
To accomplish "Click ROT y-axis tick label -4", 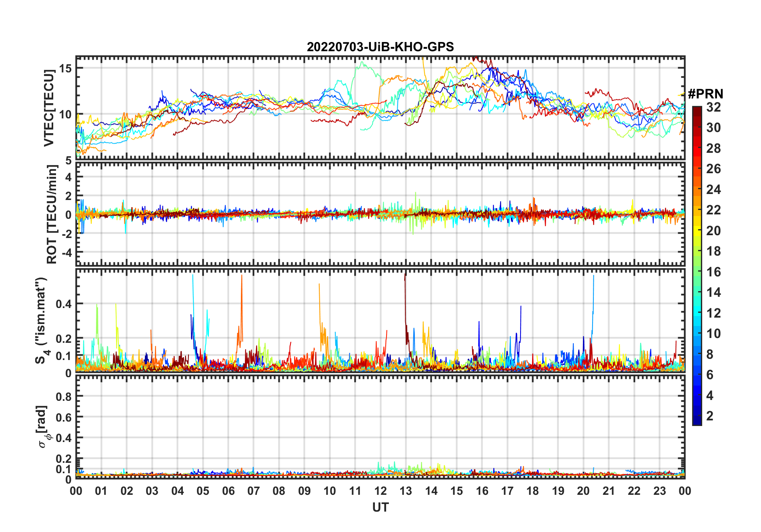I will click(x=66, y=253).
